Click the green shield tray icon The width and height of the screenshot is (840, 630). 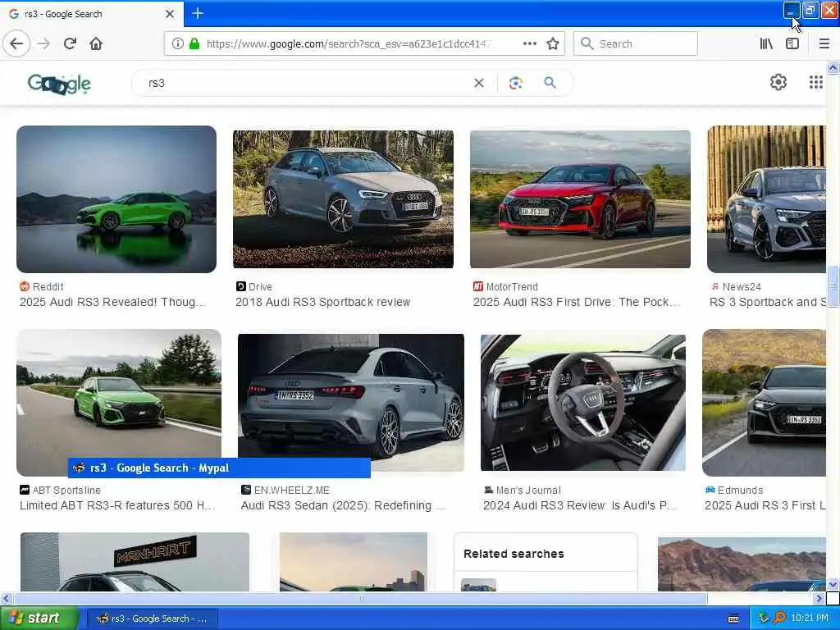pos(764,619)
